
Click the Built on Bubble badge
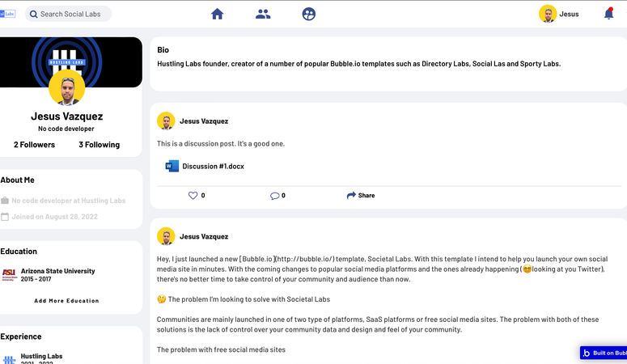tap(604, 353)
